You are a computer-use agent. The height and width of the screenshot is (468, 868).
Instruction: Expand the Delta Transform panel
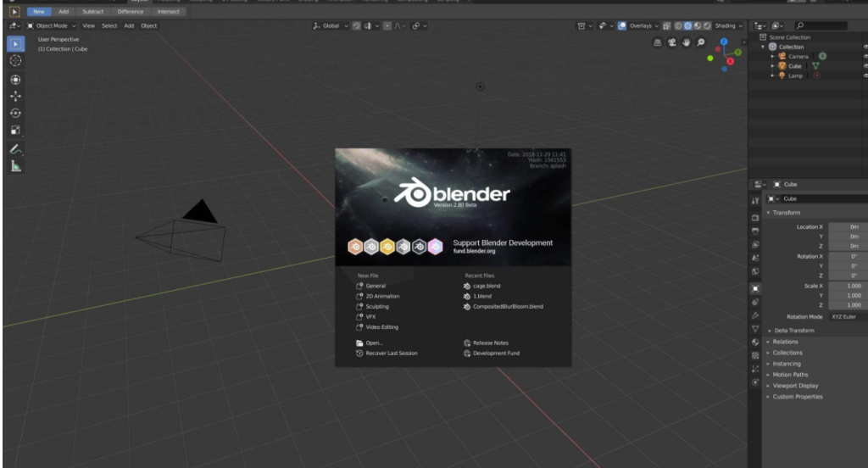click(x=793, y=331)
